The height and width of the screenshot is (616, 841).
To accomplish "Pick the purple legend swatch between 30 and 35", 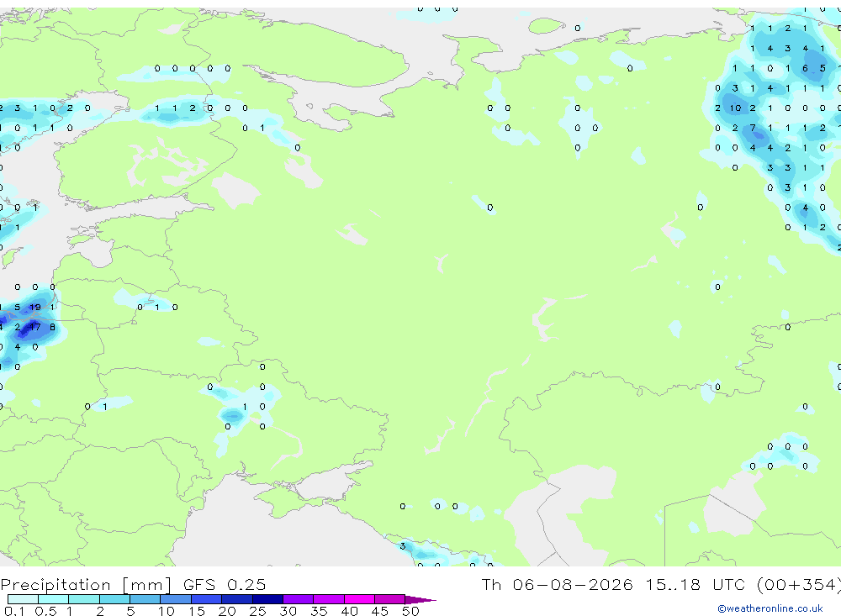I will click(298, 599).
